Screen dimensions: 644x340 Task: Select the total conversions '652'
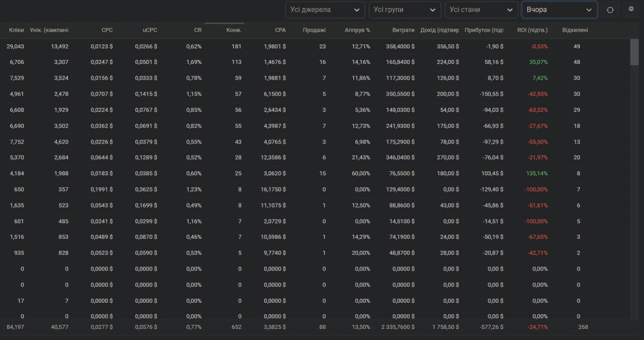click(236, 327)
